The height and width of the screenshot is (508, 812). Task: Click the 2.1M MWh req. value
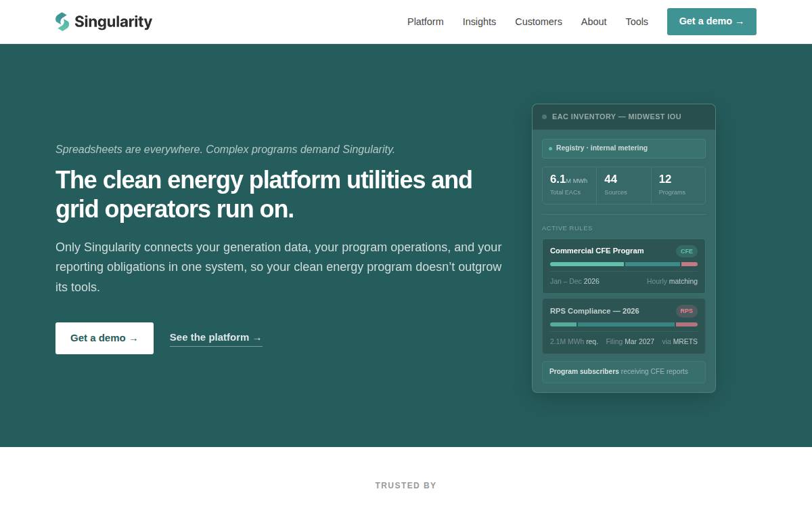[574, 341]
